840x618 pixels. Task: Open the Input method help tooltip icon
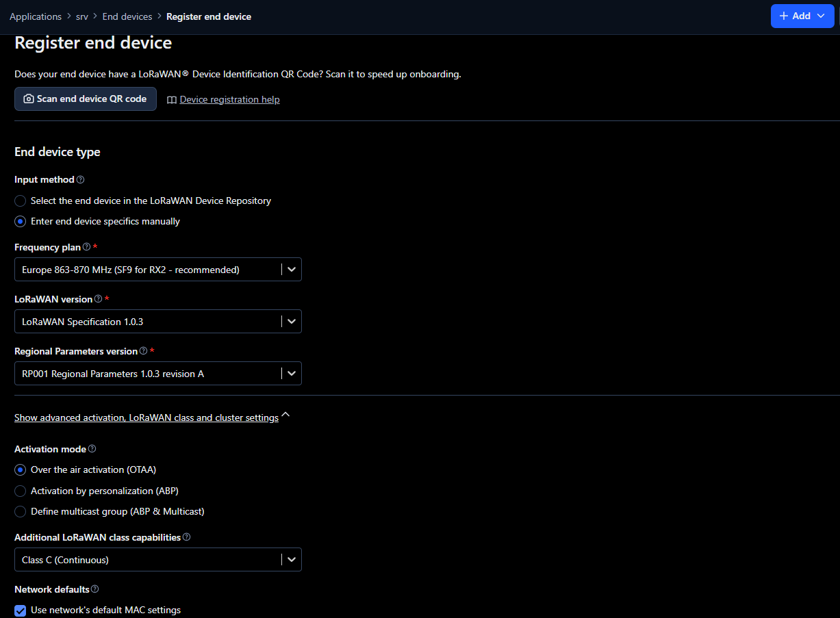(80, 179)
